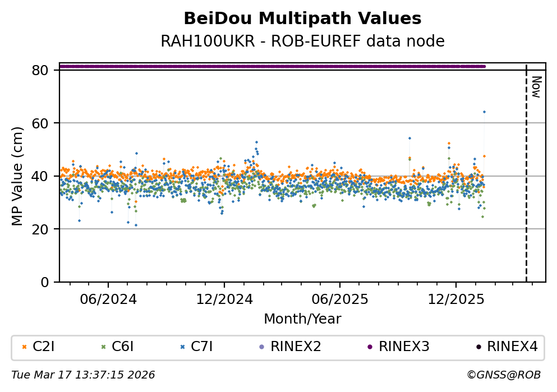Viewport: 557px width, 392px height.
Task: Click the 06/2025 x-axis tick label
Action: click(x=339, y=299)
